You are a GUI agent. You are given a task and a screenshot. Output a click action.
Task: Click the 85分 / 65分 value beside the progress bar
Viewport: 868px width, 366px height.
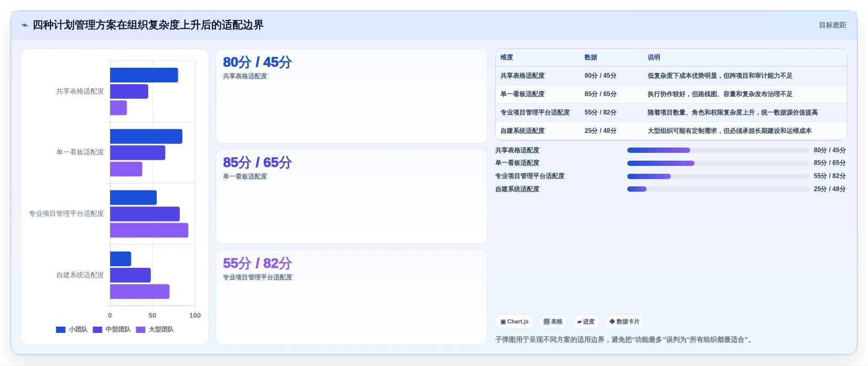click(830, 163)
